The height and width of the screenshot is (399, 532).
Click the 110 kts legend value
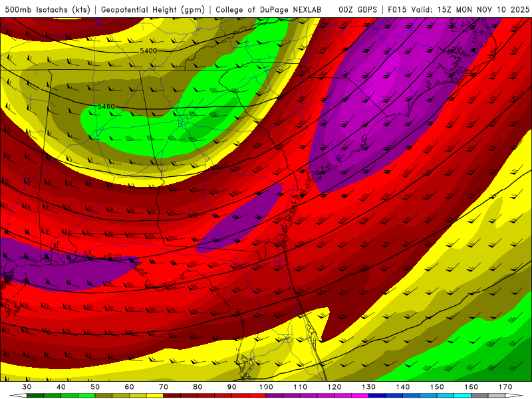301,387
